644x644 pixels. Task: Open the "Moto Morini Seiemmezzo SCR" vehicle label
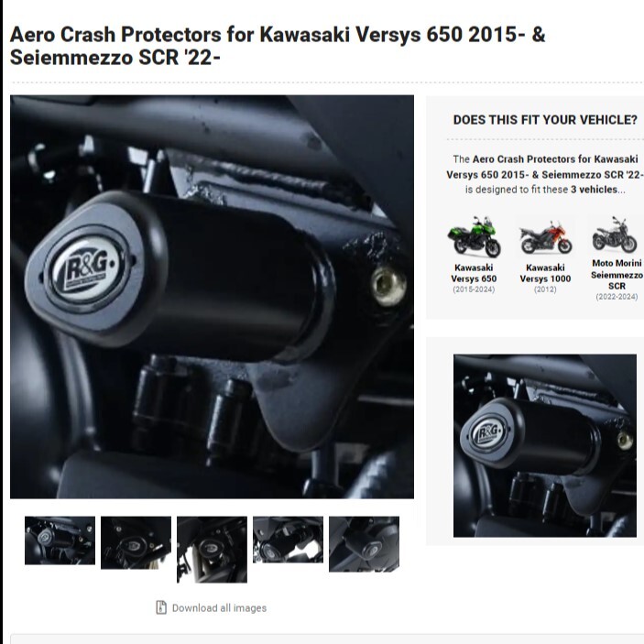point(617,274)
